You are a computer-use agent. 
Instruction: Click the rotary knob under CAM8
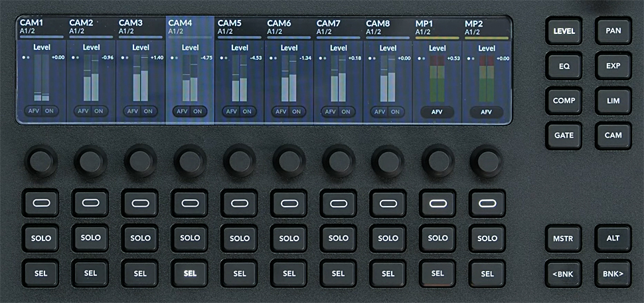click(388, 161)
